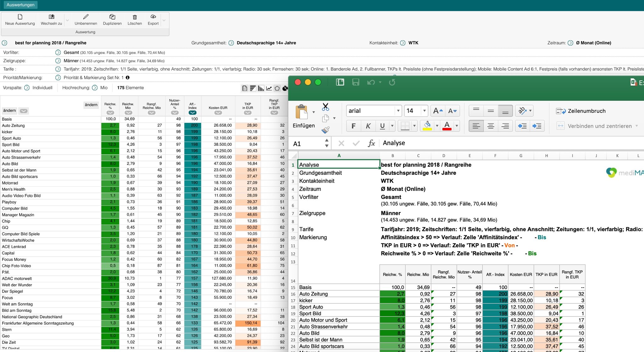Toggle bold F formatting button
Viewport: 644px width, 352px height.
[353, 126]
